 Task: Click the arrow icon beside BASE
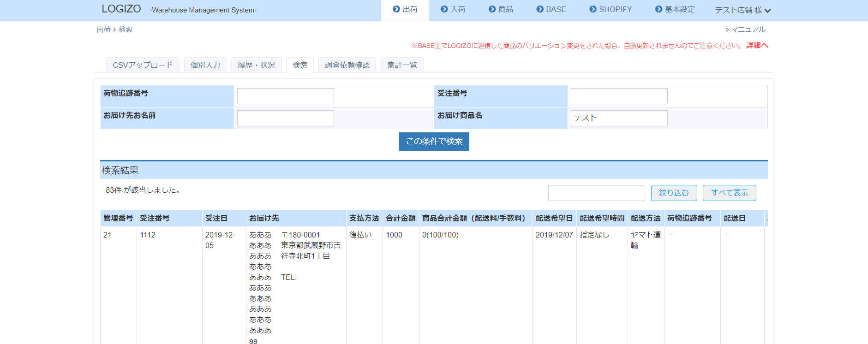click(540, 9)
